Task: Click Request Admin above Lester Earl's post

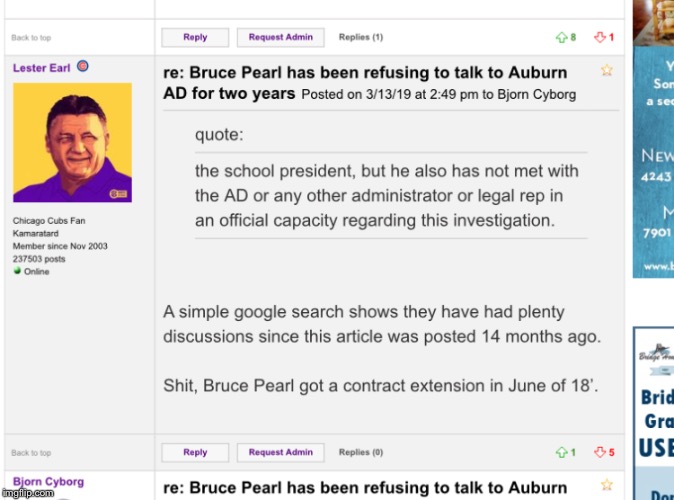Action: click(280, 38)
